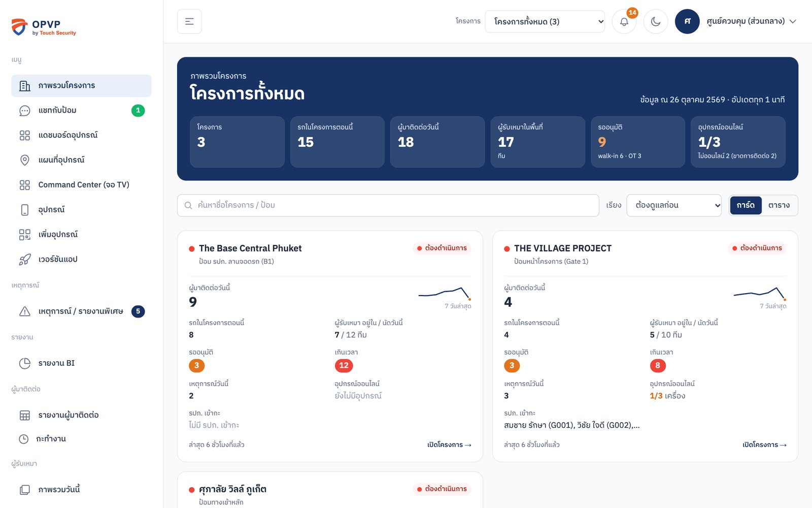Image resolution: width=812 pixels, height=508 pixels.
Task: Click the chat bubble icon beside แชทกับป้อม
Action: pyautogui.click(x=25, y=110)
